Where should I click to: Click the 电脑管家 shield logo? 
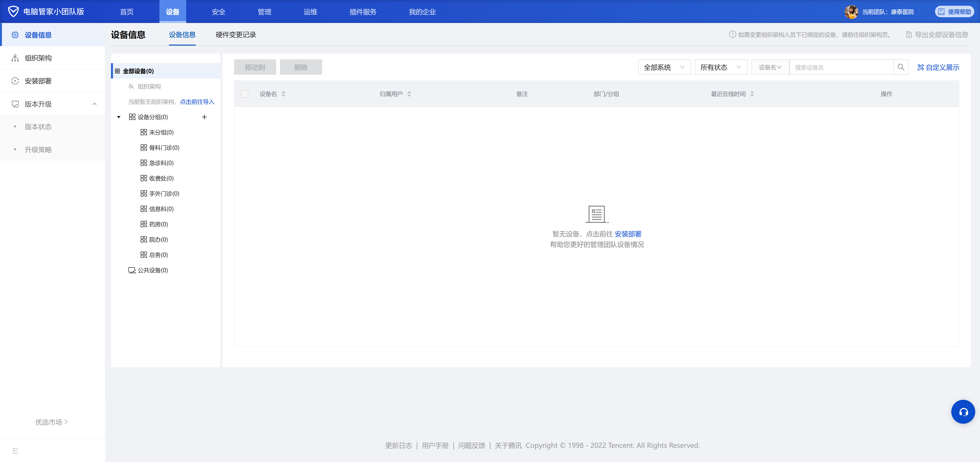(x=13, y=11)
